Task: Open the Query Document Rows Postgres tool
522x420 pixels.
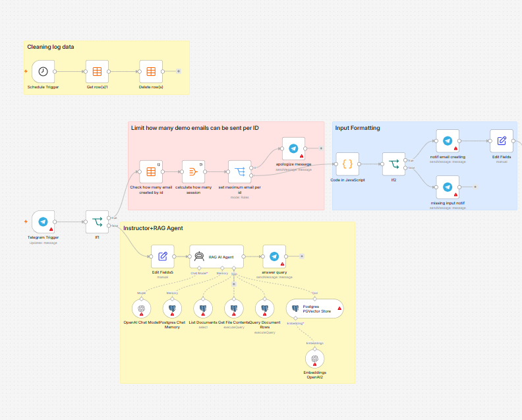Action: pos(265,309)
